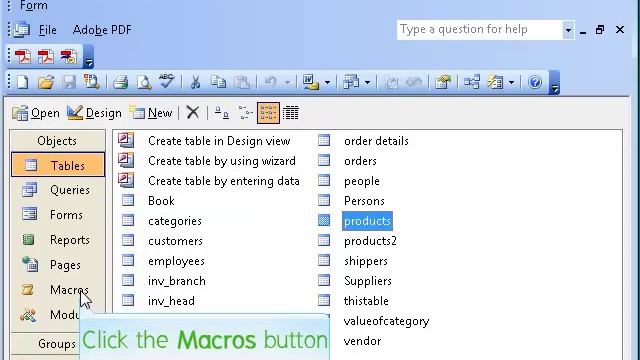Click the Macros button in Objects bar
This screenshot has height=360, width=640.
point(58,290)
